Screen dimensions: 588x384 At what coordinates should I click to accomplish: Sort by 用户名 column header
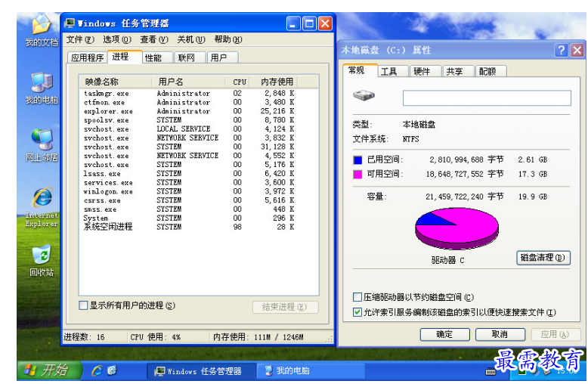189,82
